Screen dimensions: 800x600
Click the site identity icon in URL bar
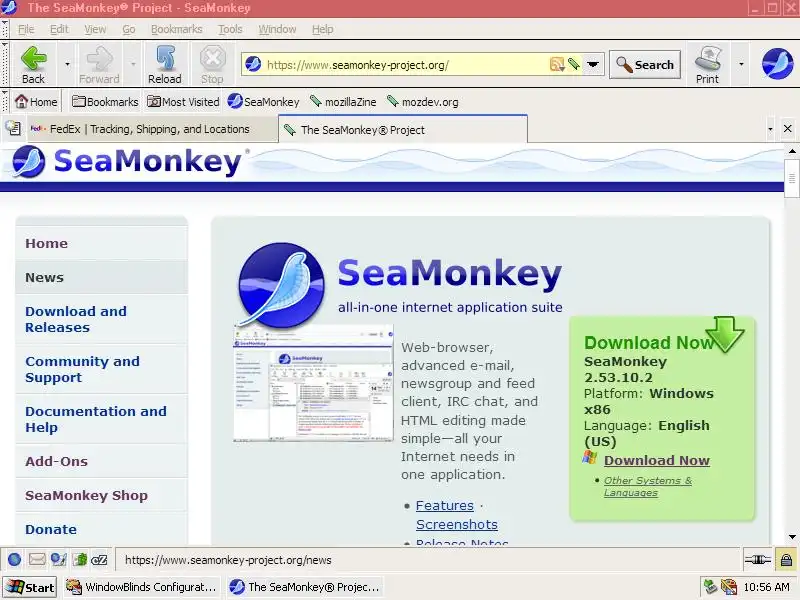point(253,65)
